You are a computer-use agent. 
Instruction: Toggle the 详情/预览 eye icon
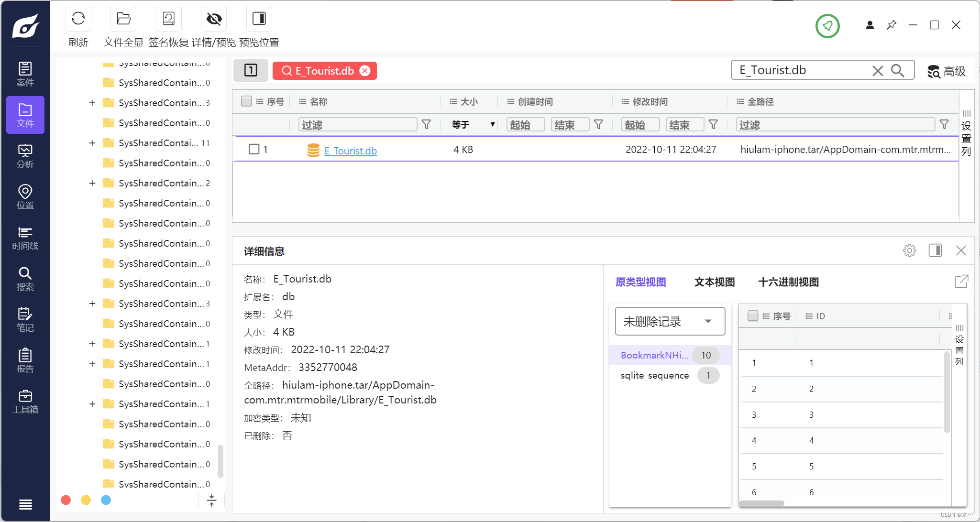pos(214,19)
